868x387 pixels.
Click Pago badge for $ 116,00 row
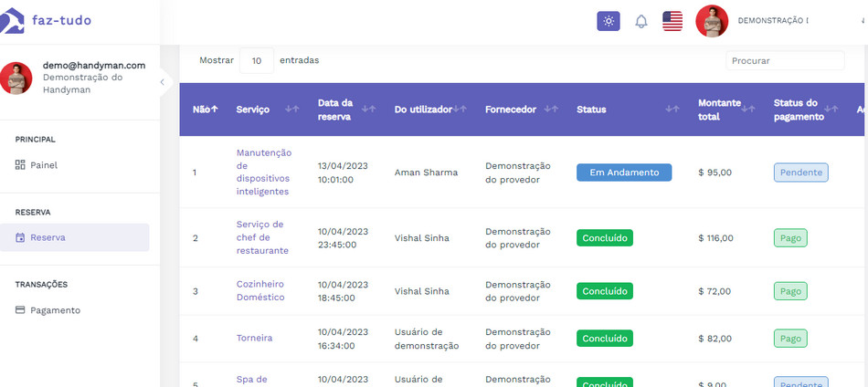pyautogui.click(x=790, y=237)
